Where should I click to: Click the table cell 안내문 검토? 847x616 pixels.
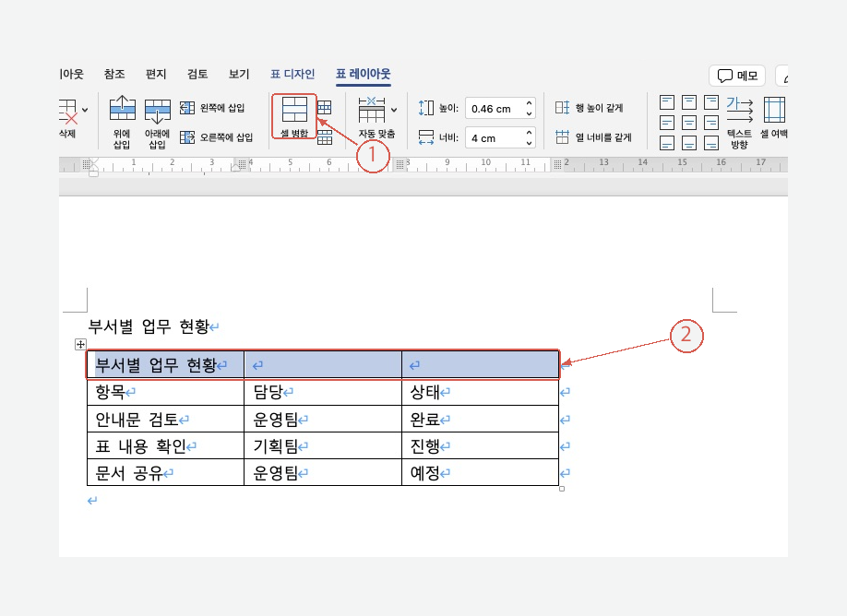(165, 419)
